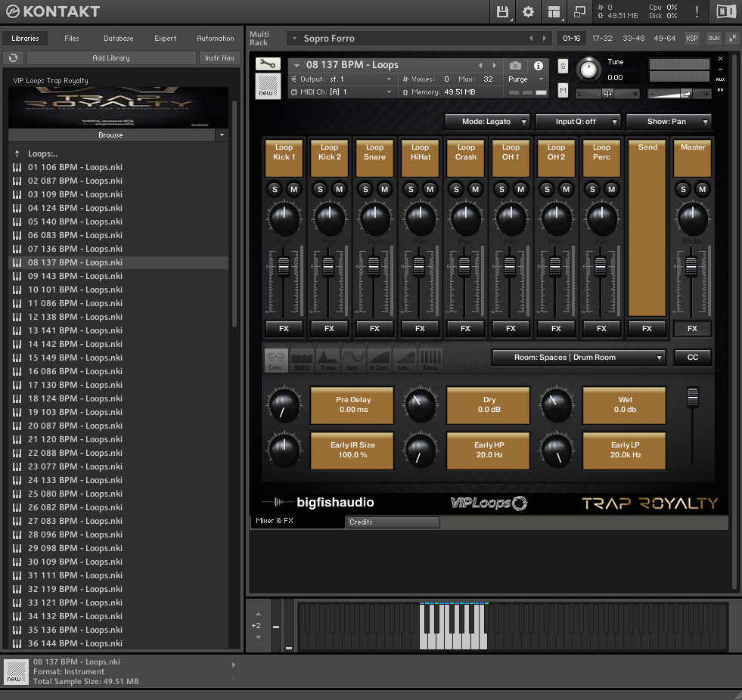Select the Saturation effect icon
This screenshot has height=700, width=742.
[x=353, y=360]
